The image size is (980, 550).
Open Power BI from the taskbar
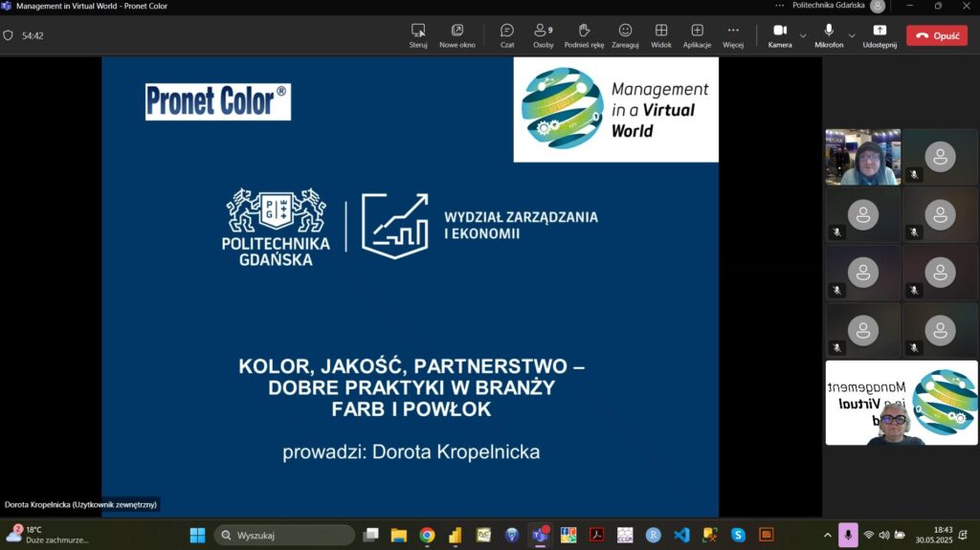tap(455, 535)
